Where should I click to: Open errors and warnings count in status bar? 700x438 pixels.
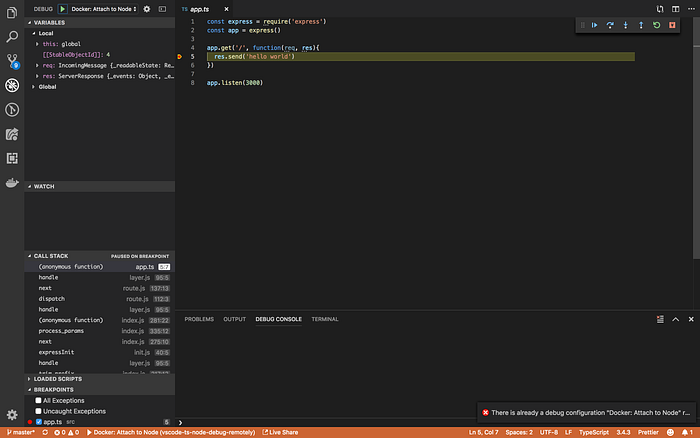(67, 432)
